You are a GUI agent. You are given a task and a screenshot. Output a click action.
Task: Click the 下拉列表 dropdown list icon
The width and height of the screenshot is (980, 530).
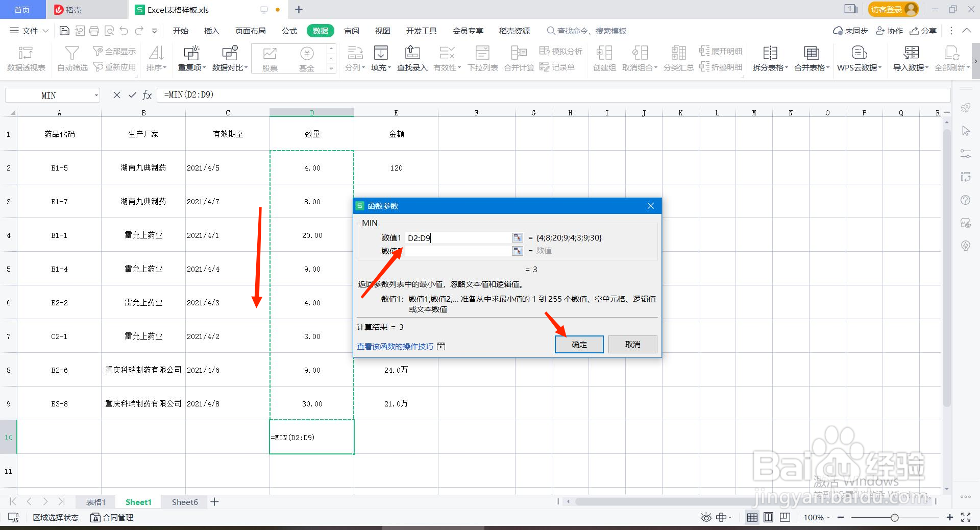(482, 53)
